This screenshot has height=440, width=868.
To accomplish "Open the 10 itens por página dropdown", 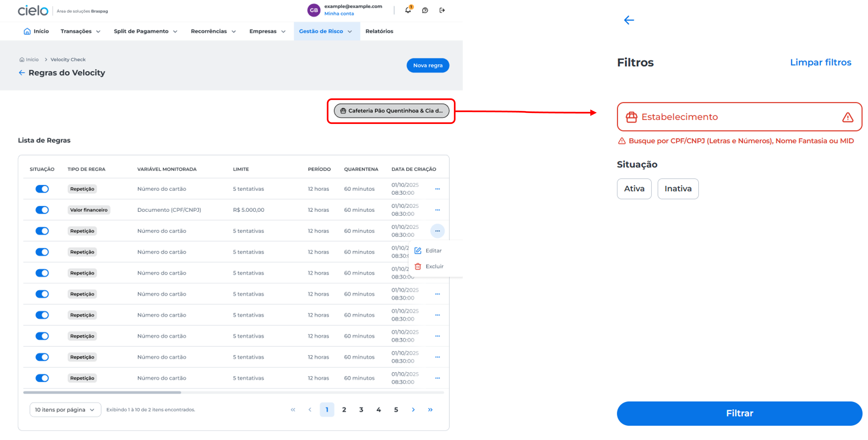I will [x=65, y=410].
